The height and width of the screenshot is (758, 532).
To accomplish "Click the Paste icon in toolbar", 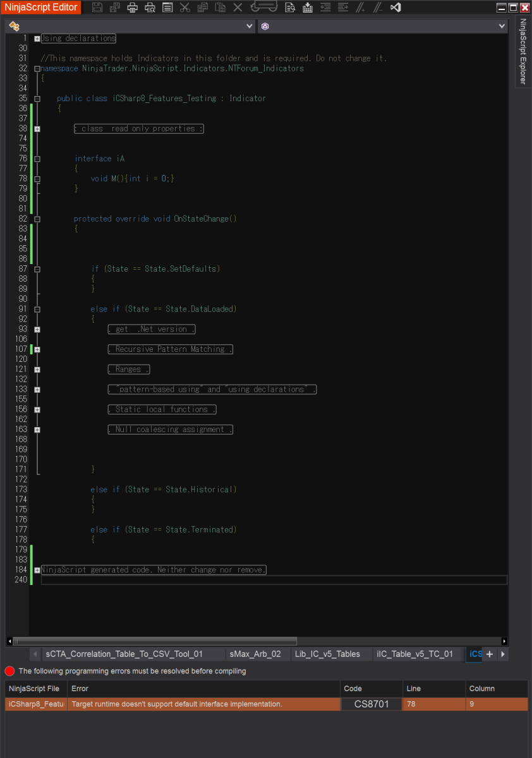I will point(220,8).
